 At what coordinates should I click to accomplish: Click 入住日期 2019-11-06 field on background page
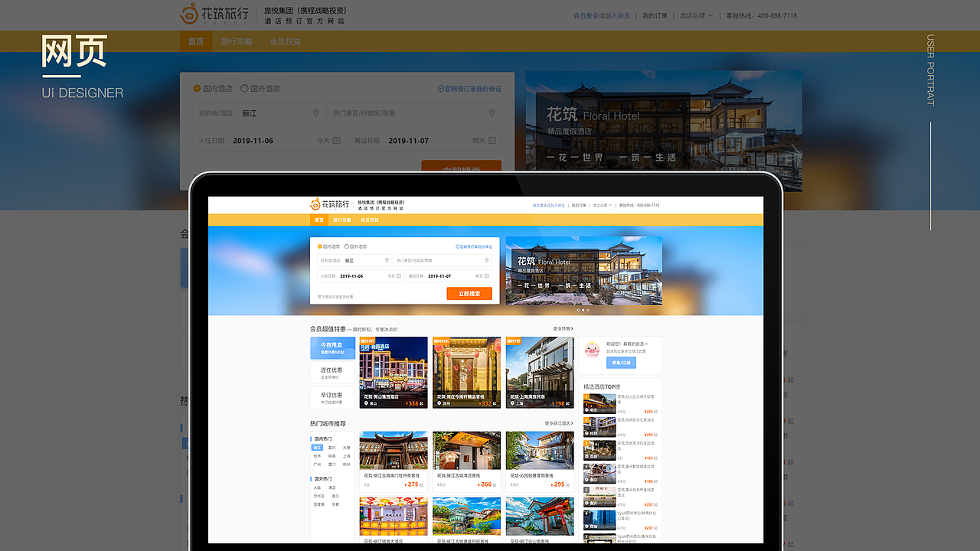[x=269, y=141]
